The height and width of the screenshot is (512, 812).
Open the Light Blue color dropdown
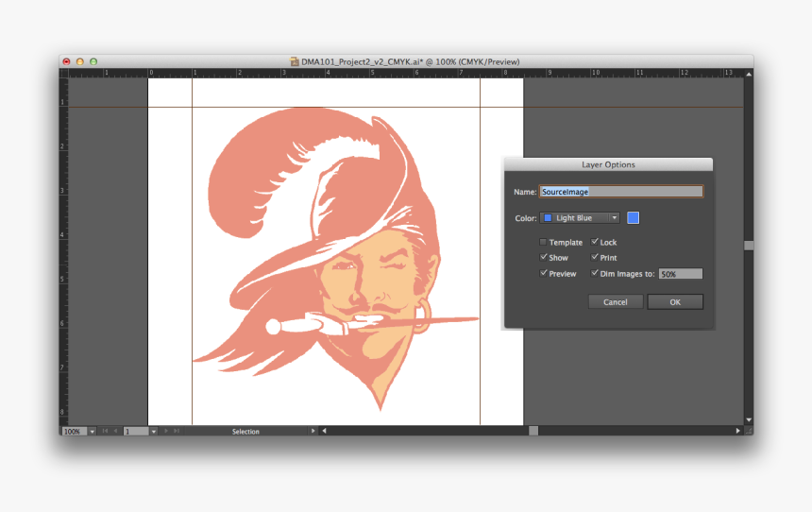(580, 218)
